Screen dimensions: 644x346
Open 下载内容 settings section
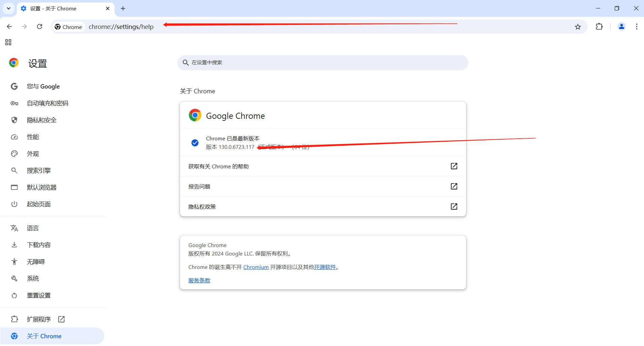pos(52,245)
